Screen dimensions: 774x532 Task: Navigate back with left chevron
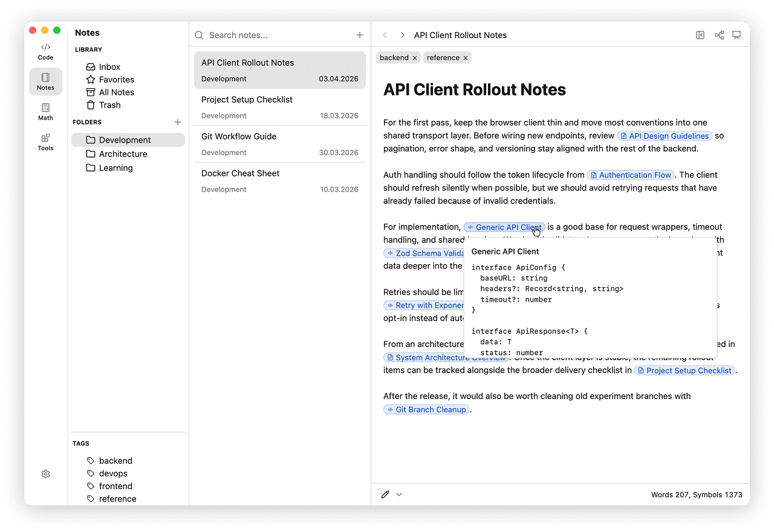click(x=385, y=35)
